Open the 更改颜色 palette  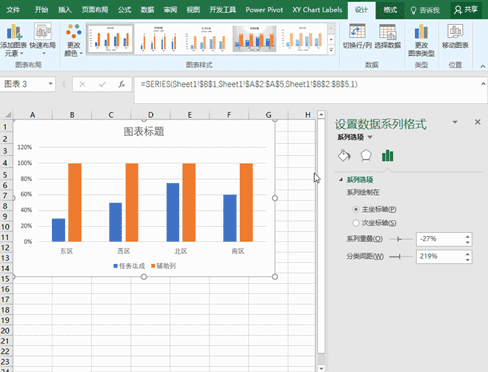[73, 40]
